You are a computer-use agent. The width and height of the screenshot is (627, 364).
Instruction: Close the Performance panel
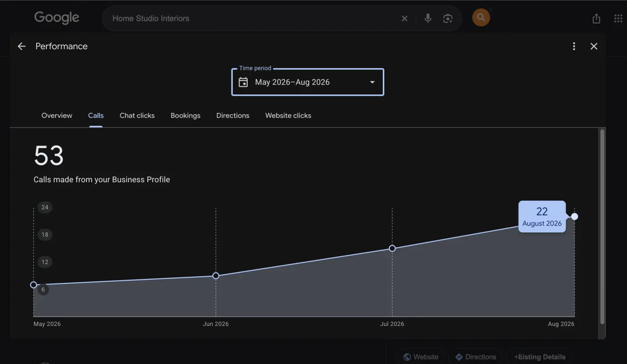tap(594, 46)
